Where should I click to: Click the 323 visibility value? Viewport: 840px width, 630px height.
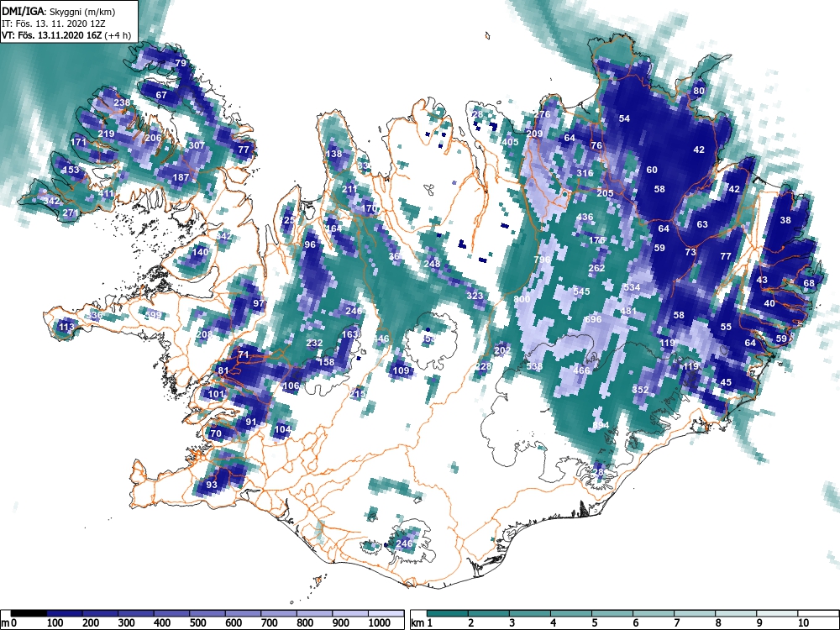(x=475, y=297)
